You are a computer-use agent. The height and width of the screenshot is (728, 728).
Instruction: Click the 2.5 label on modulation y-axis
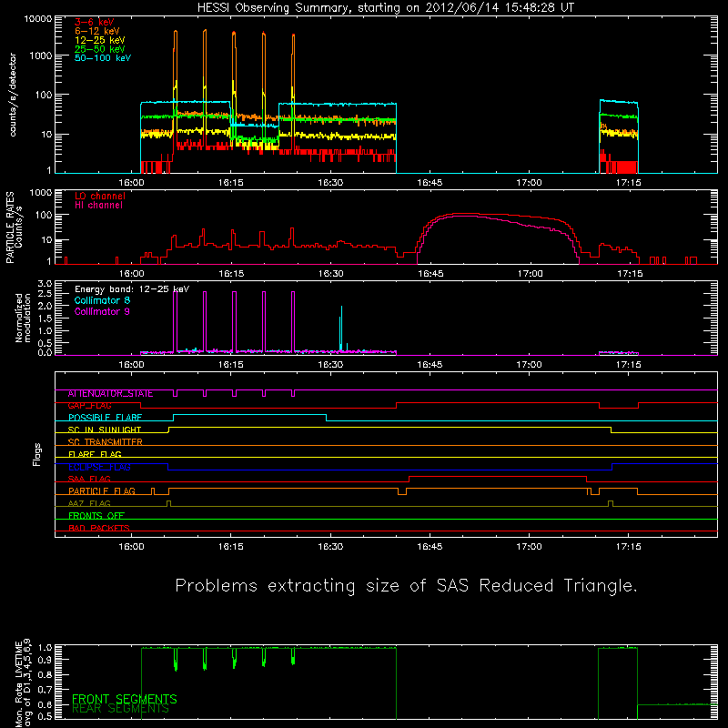pos(45,294)
